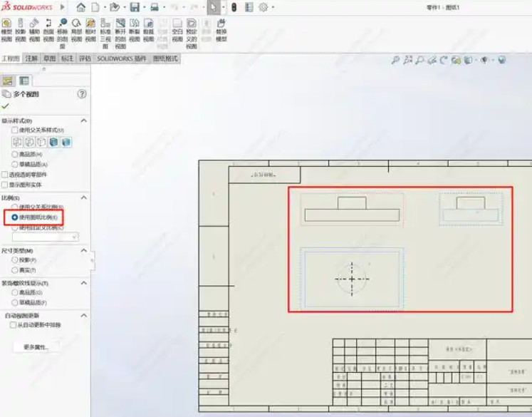Collapse the Automatic View Update (自动视图更新) section
The image size is (532, 417).
84,316
